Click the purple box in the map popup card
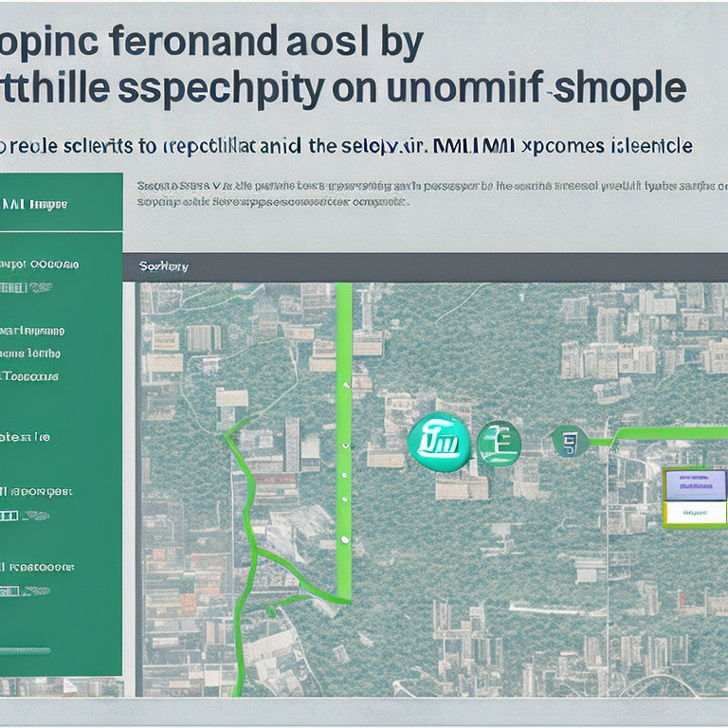Image resolution: width=728 pixels, height=728 pixels. (x=694, y=486)
